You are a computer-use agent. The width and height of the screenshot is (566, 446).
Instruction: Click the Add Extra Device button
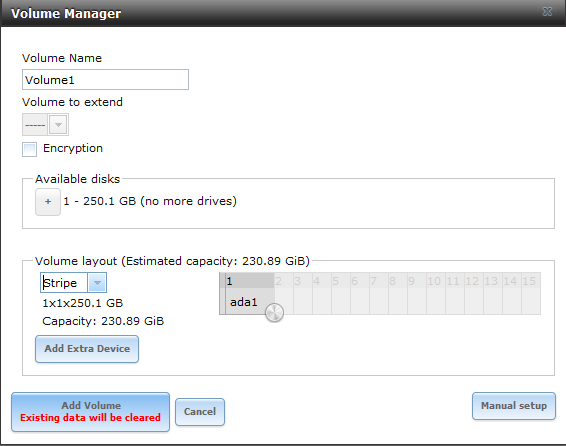click(x=87, y=349)
